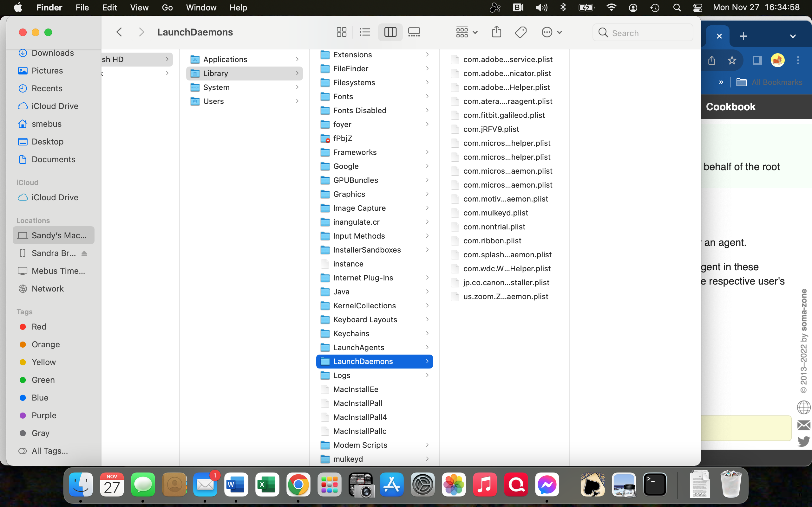
Task: Expand the LaunchAgents folder chevron
Action: pos(427,347)
